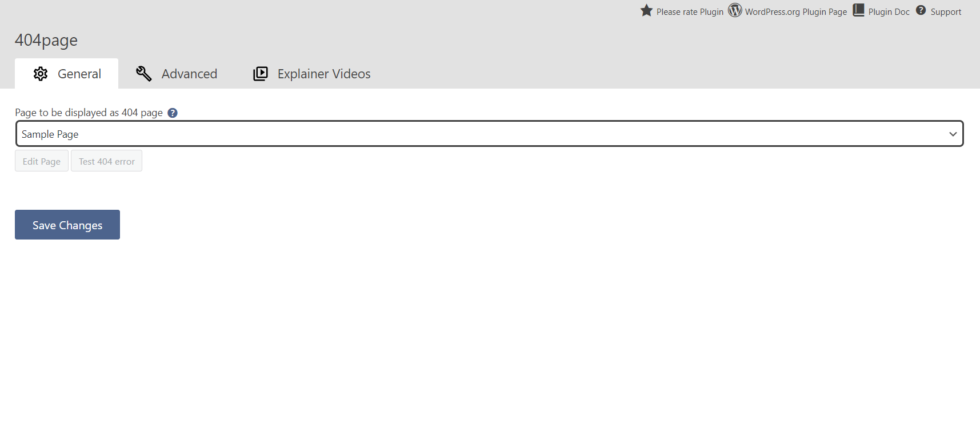
Task: Open the Plugin Doc link
Action: click(889, 12)
